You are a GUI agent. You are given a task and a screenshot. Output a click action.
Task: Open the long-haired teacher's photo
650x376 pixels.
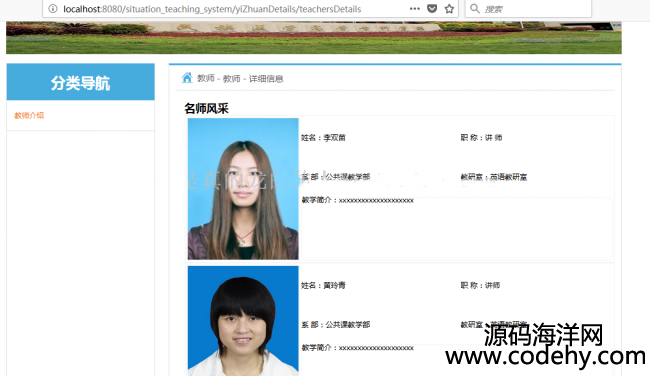pyautogui.click(x=243, y=189)
